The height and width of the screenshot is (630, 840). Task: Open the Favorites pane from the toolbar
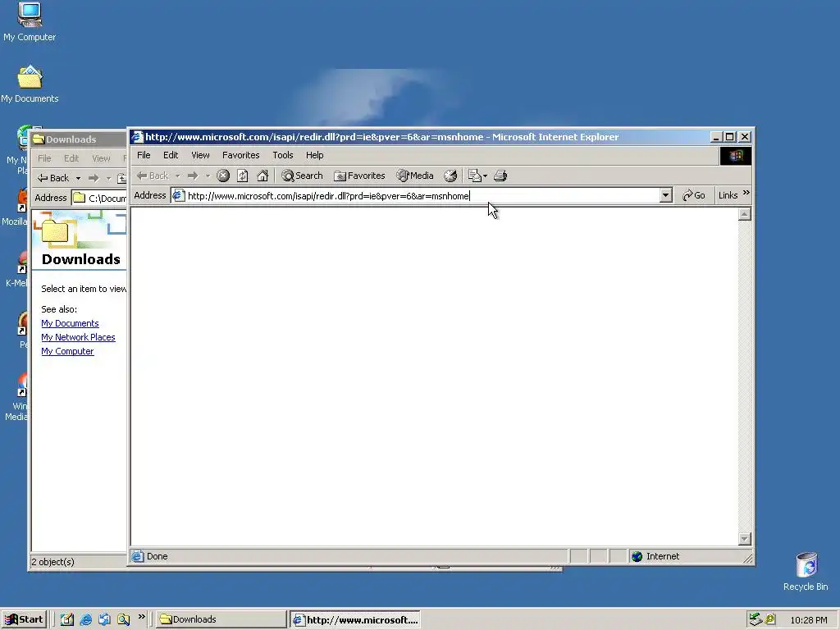[x=359, y=176]
